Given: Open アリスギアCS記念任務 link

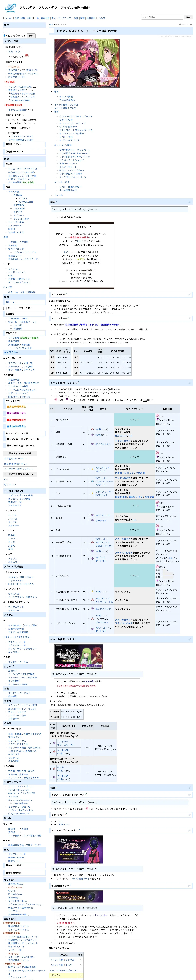Looking at the screenshot, I should pos(20,87).
